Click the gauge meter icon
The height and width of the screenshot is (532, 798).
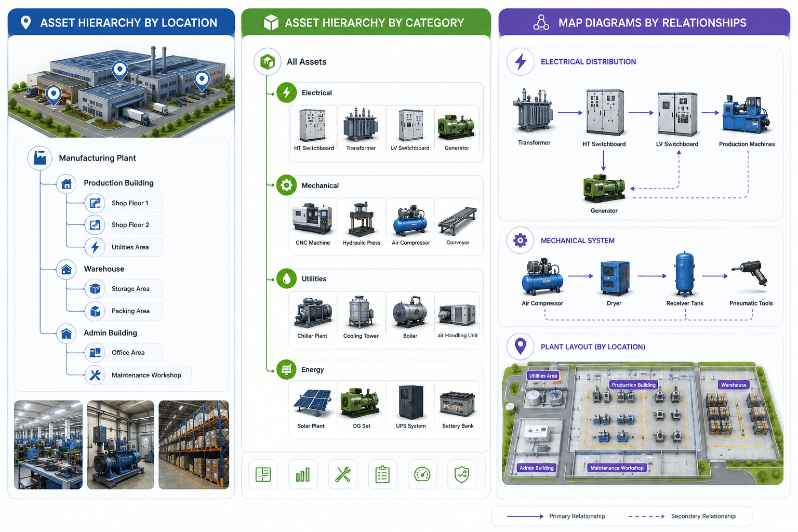point(422,474)
